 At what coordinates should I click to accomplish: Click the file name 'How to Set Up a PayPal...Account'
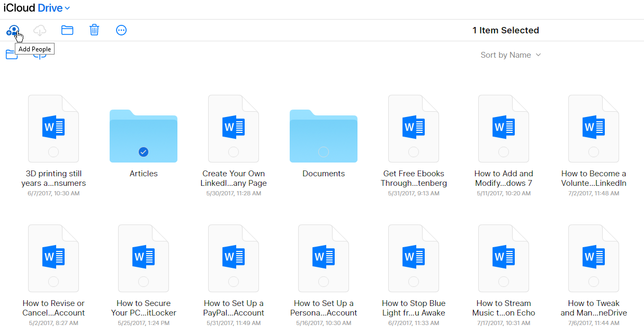coord(234,308)
